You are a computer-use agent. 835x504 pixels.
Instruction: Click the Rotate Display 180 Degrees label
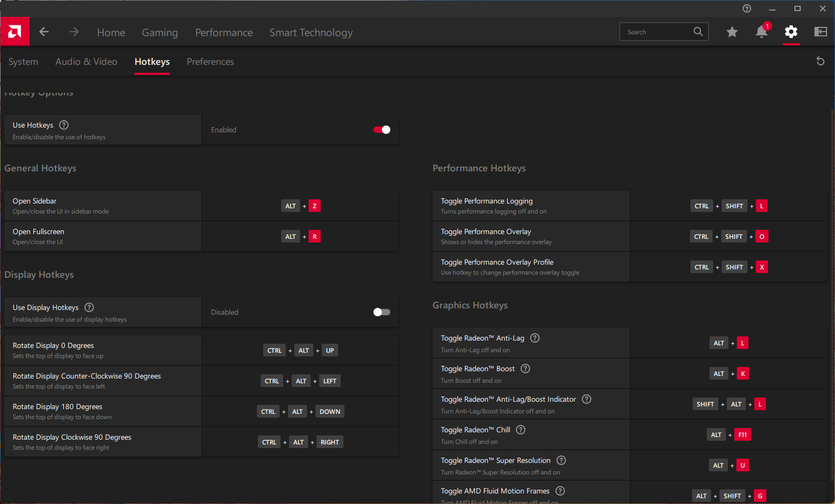click(x=57, y=406)
